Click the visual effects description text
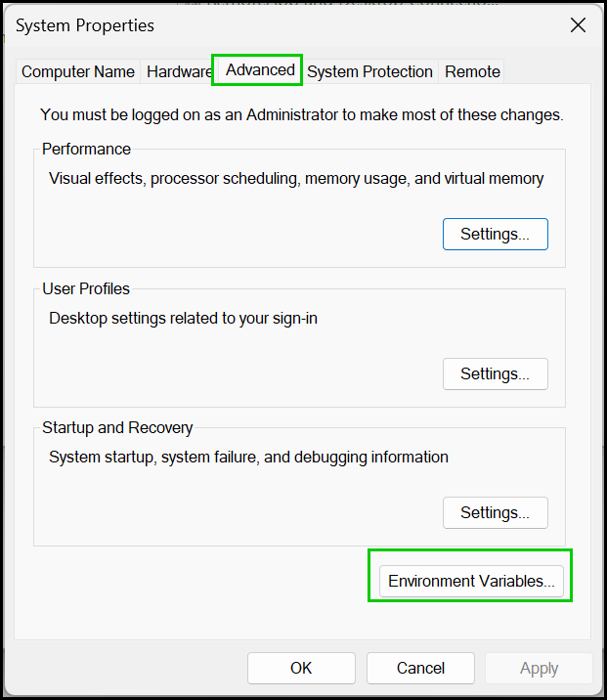 click(296, 179)
